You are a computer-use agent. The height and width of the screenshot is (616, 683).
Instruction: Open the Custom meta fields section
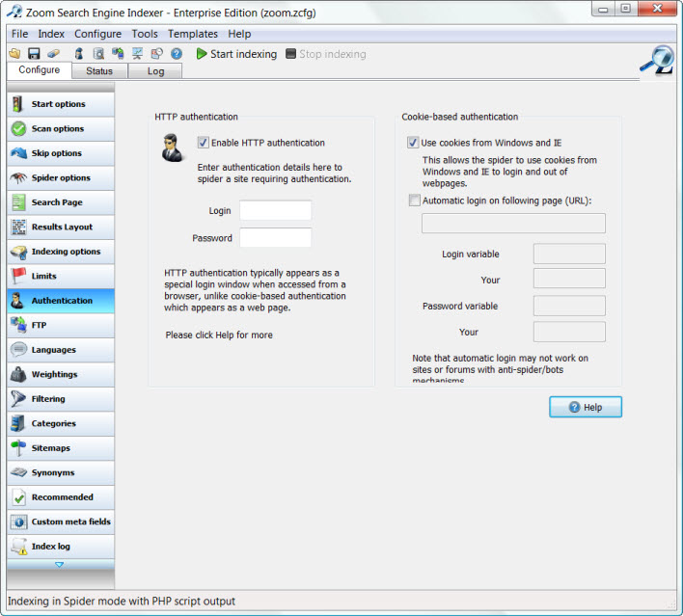[x=61, y=522]
